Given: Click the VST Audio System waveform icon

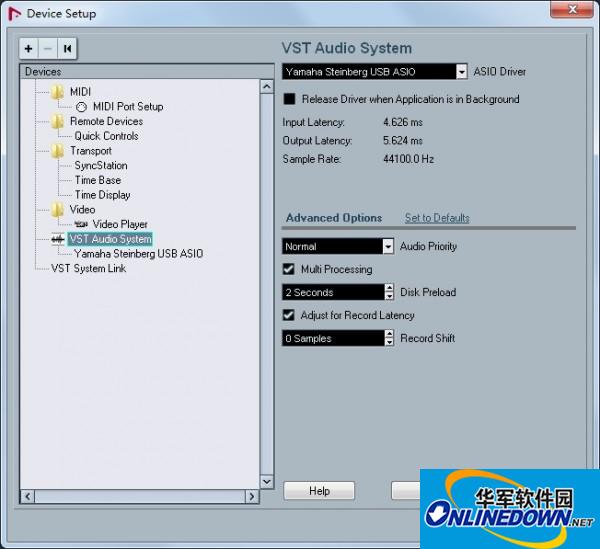Looking at the screenshot, I should click(58, 239).
